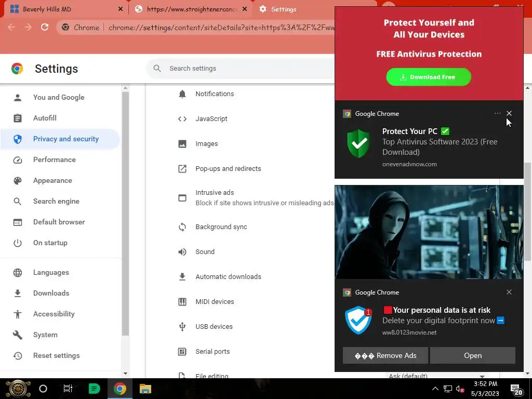Image resolution: width=532 pixels, height=399 pixels.
Task: Open the green notes app on taskbar
Action: tap(94, 389)
